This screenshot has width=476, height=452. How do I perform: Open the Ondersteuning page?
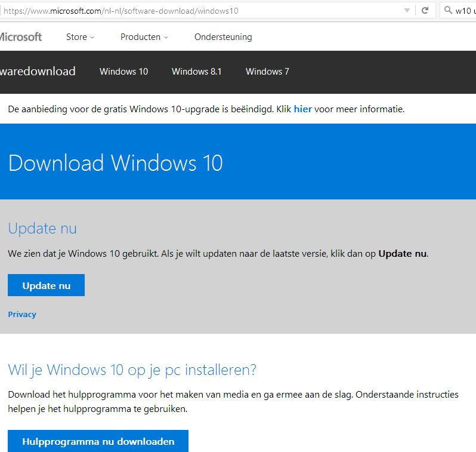point(223,37)
